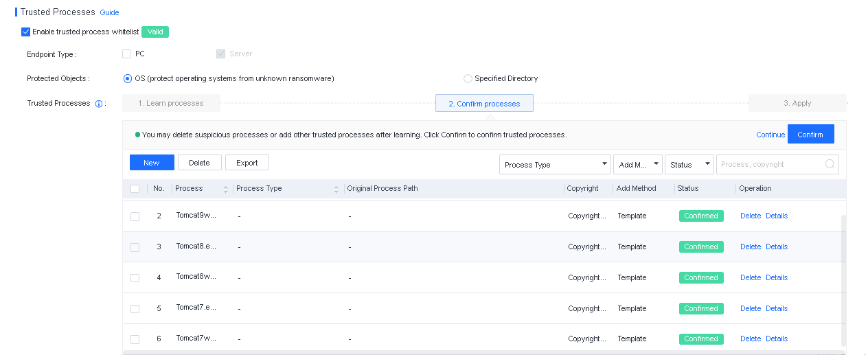Tick the select-all header checkbox
Image resolution: width=868 pixels, height=355 pixels.
click(135, 189)
